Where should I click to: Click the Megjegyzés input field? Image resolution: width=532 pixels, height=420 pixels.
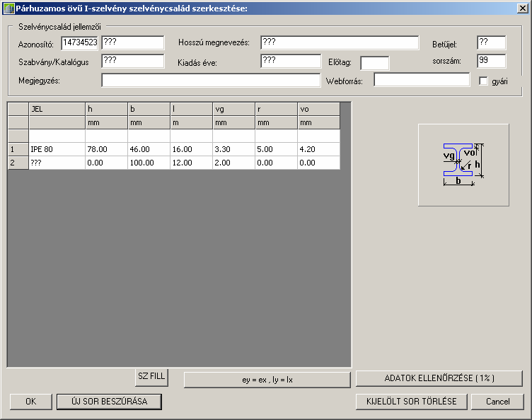point(211,81)
